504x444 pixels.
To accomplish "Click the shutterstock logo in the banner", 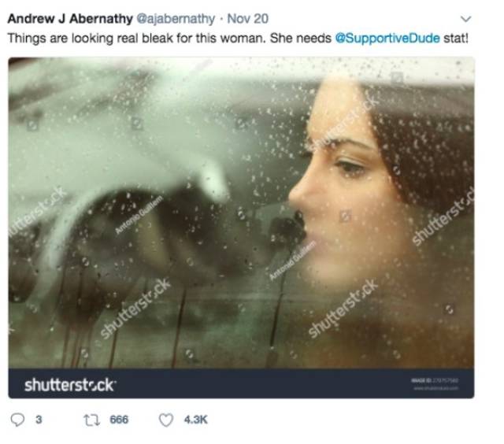I will coord(70,385).
